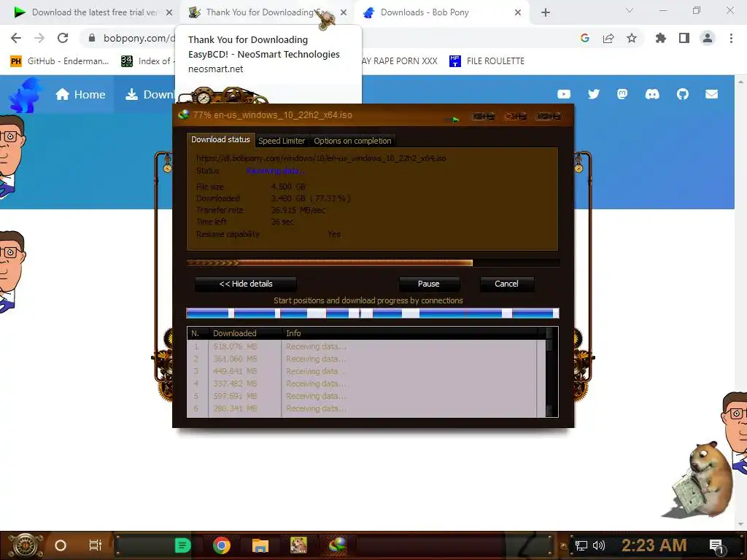Open the Internet Download Manager taskbar icon
Viewport: 747px width, 560px height.
point(337,545)
